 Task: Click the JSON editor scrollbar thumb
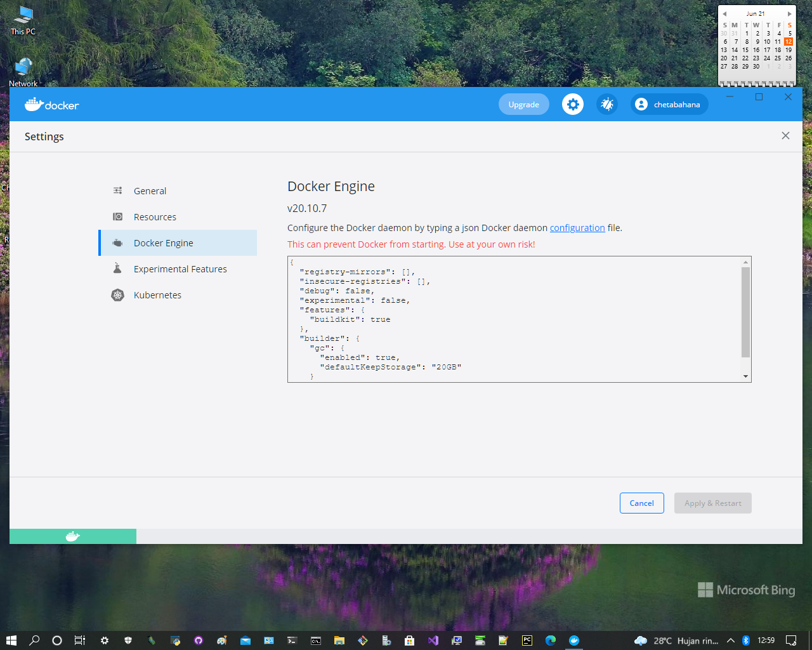click(x=746, y=312)
